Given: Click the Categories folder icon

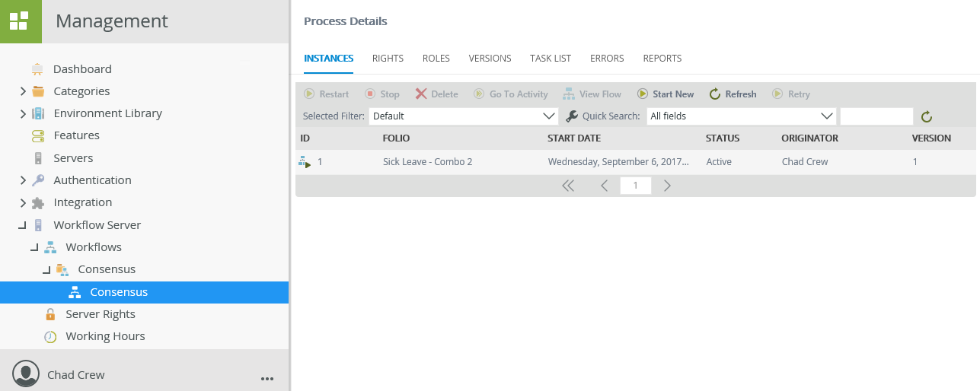Looking at the screenshot, I should click(x=38, y=91).
